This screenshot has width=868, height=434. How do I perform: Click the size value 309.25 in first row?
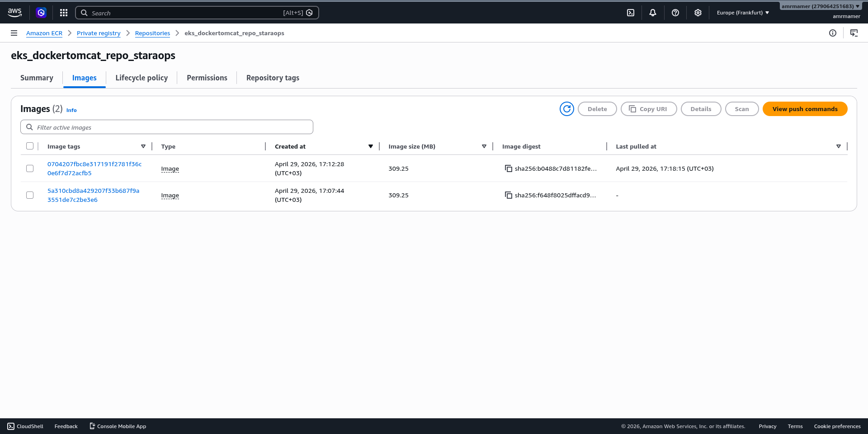(398, 168)
